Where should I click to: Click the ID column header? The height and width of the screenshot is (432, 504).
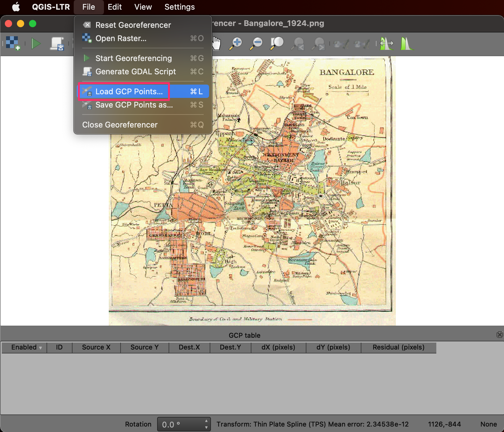pos(59,347)
